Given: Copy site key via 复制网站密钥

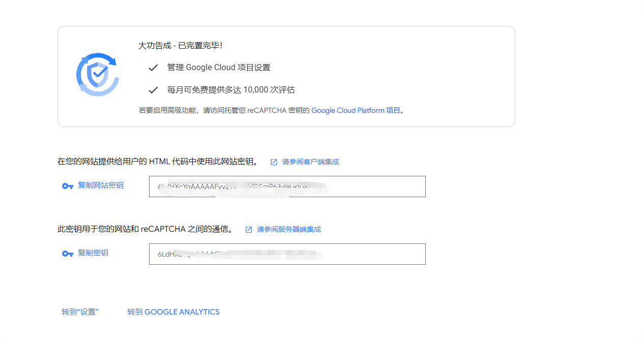Looking at the screenshot, I should coord(101,185).
